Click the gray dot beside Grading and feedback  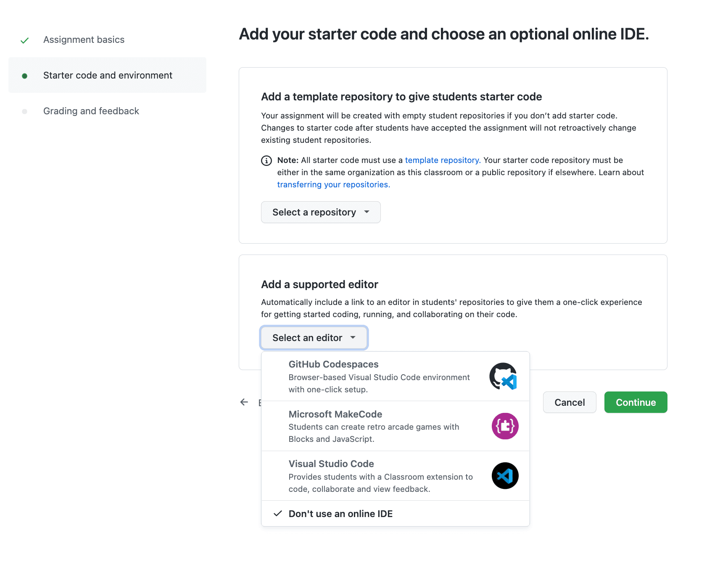point(25,111)
